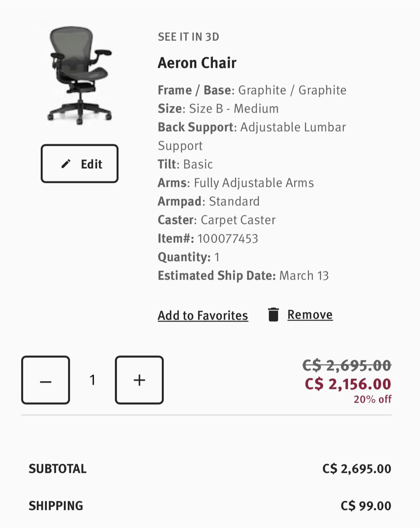Viewport: 420px width, 528px height.
Task: Click the Remove link
Action: point(310,315)
